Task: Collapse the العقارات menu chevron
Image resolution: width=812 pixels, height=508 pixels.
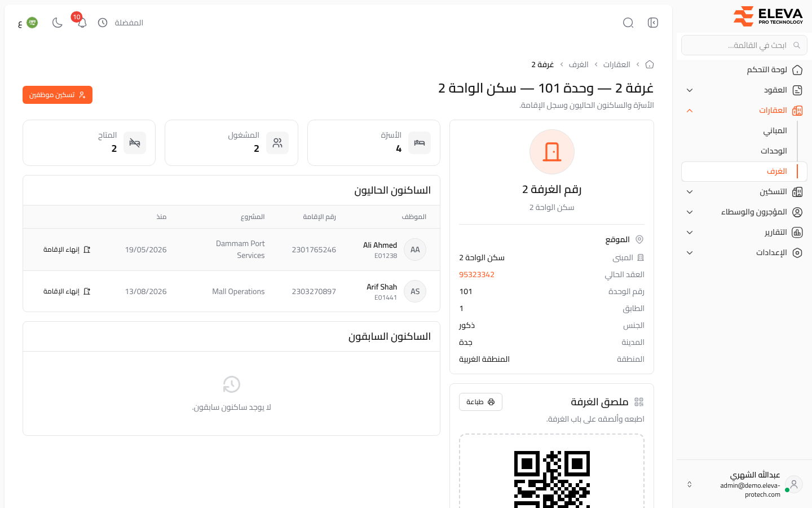Action: click(690, 111)
